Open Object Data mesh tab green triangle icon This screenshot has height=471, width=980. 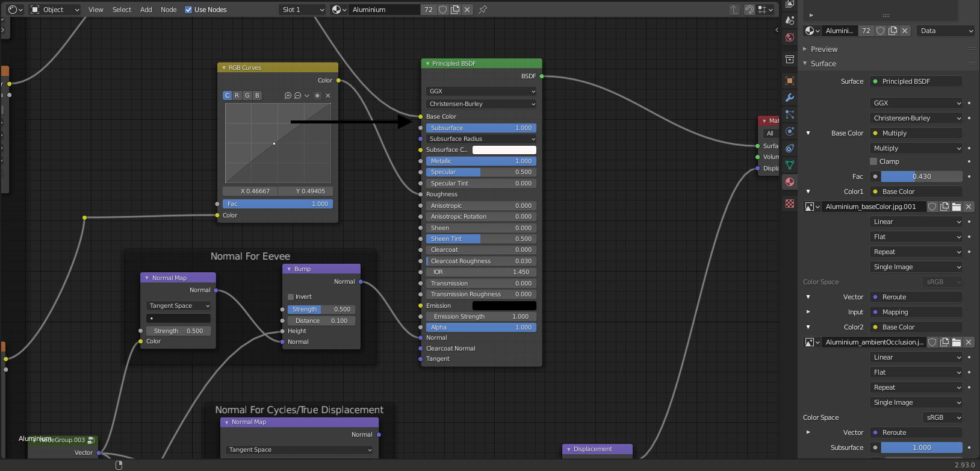pos(790,165)
